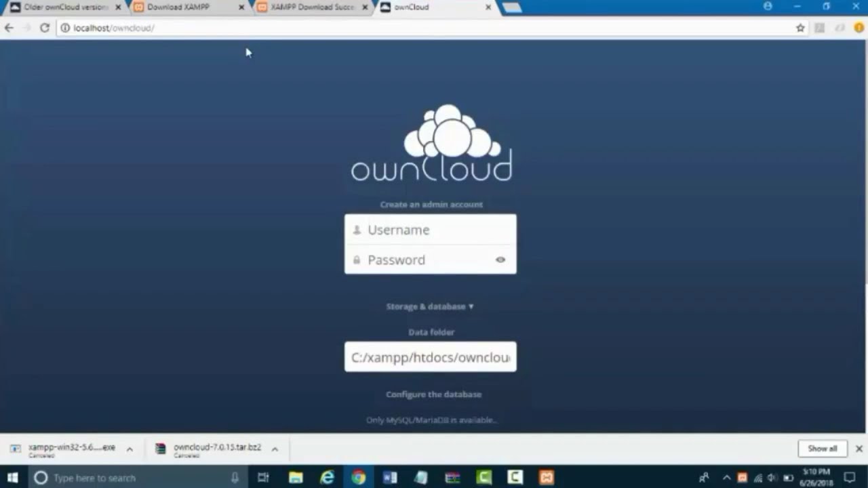Click the 'Data folder' label
Screen dimensions: 868x488
431,332
